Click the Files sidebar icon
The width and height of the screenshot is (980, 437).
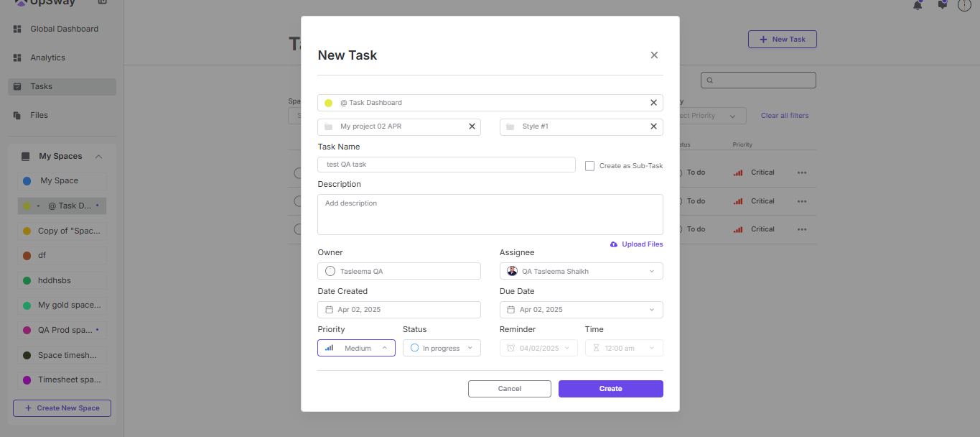point(17,115)
